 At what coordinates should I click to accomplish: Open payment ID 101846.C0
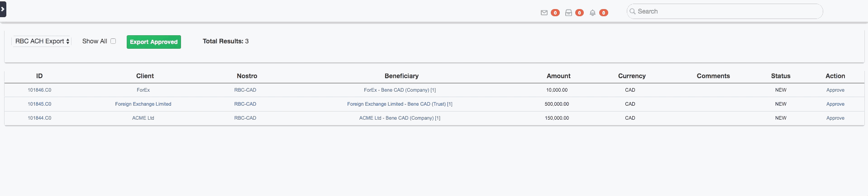point(39,90)
